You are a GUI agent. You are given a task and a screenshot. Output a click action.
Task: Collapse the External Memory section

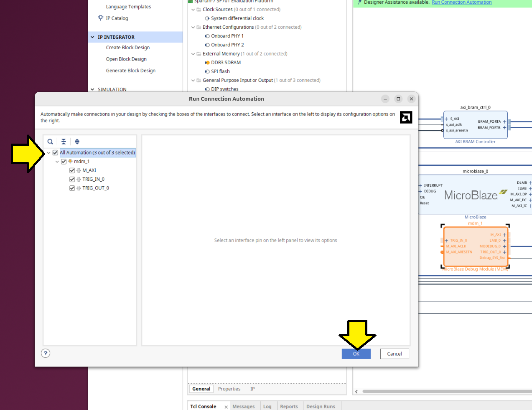pos(193,53)
